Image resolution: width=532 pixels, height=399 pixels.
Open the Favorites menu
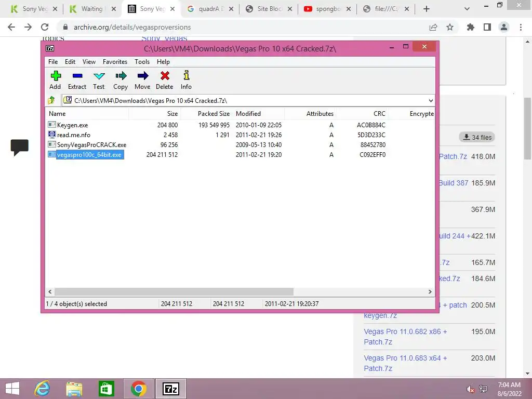tap(115, 62)
